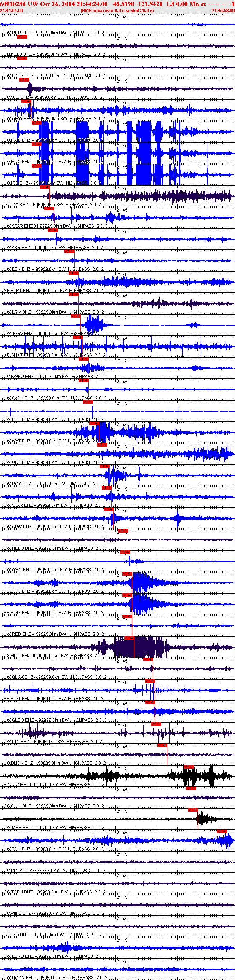Select the UW ON2 EHZ station label
The image size is (235, 980).
pos(54,462)
